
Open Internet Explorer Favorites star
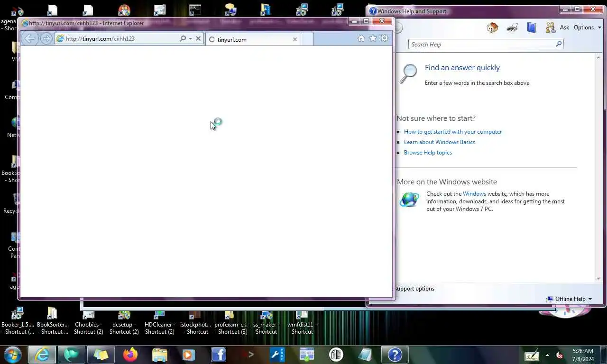point(373,38)
